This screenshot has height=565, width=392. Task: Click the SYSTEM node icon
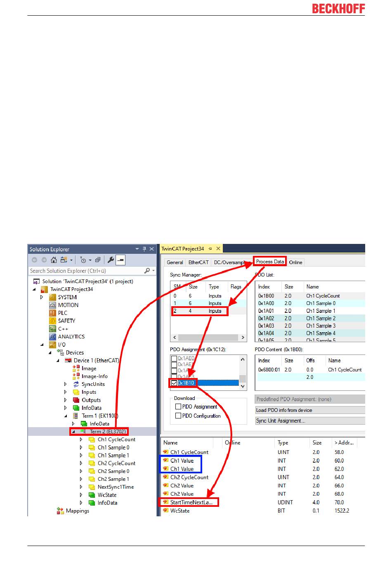tap(52, 297)
